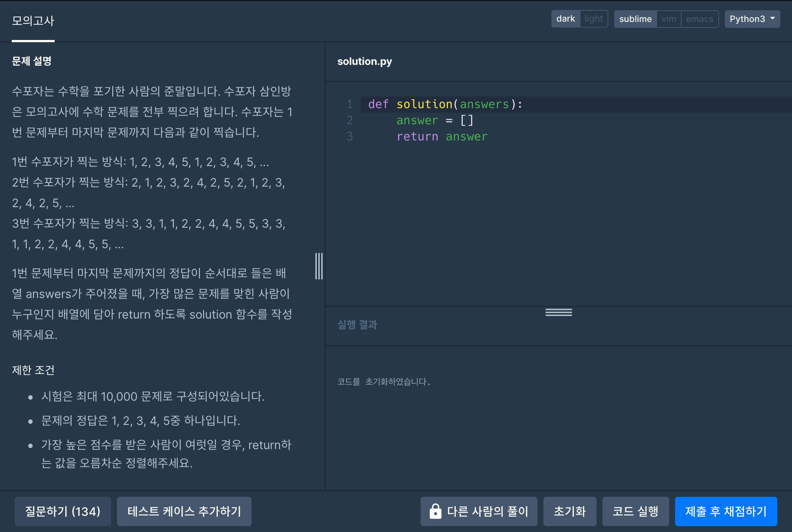
Task: Select emacs key binding mode
Action: [x=699, y=19]
